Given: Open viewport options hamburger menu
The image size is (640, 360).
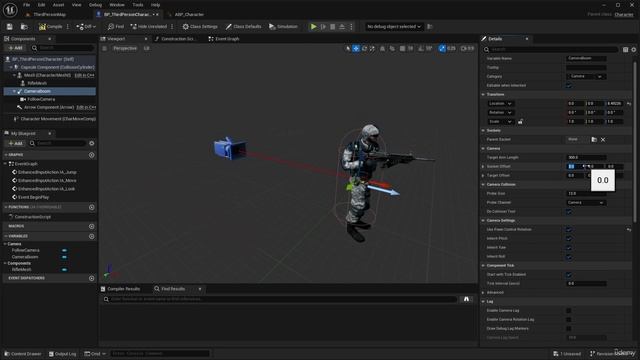Looking at the screenshot, I should (x=104, y=48).
